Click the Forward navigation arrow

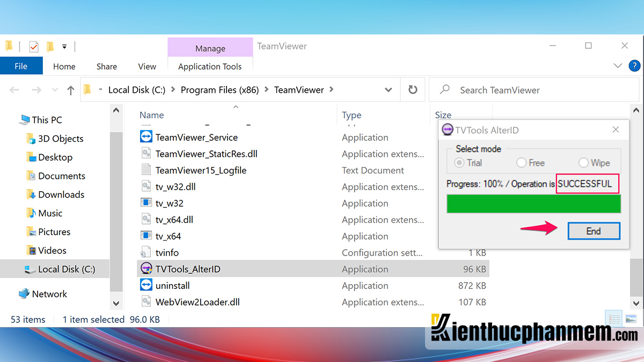pos(36,90)
